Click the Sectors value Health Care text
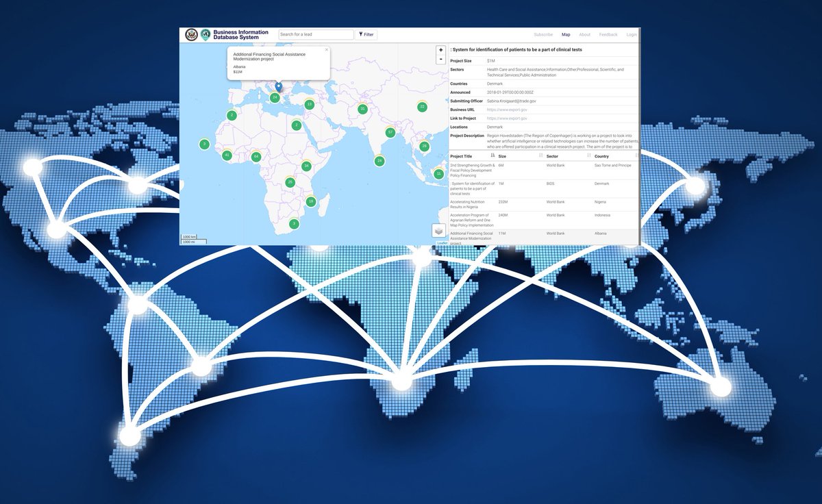Viewport: 822px width, 504px height. point(556,72)
